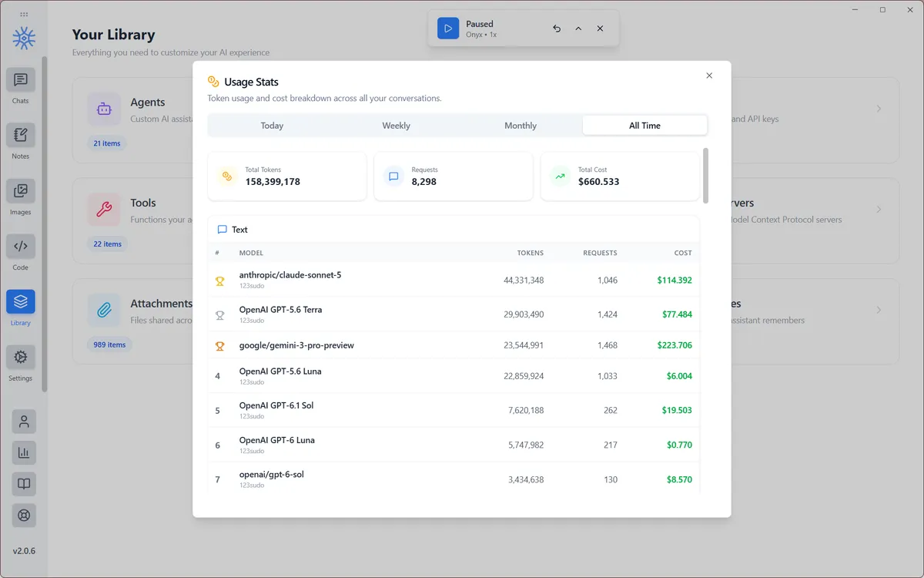Click the Total Cost summary card

tap(620, 176)
